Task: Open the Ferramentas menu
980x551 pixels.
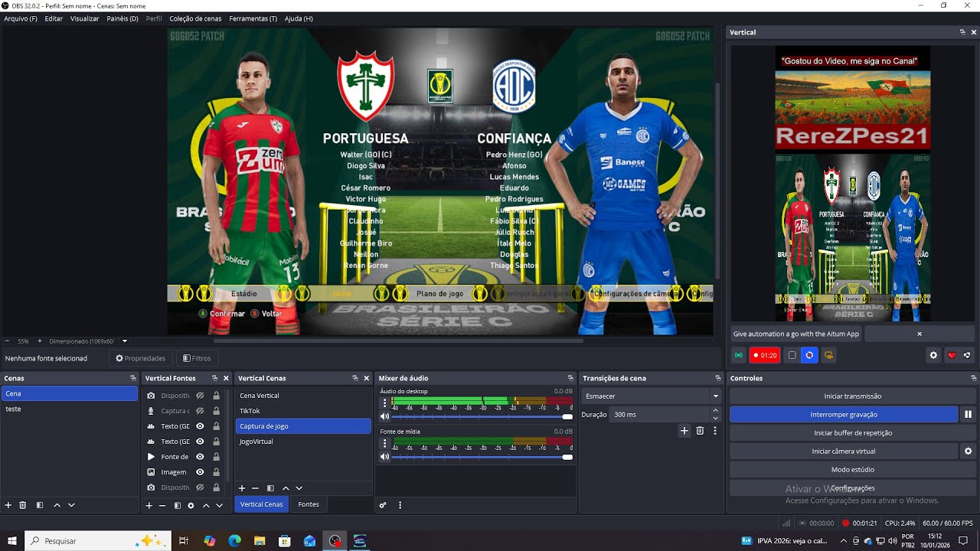Action: coord(253,18)
